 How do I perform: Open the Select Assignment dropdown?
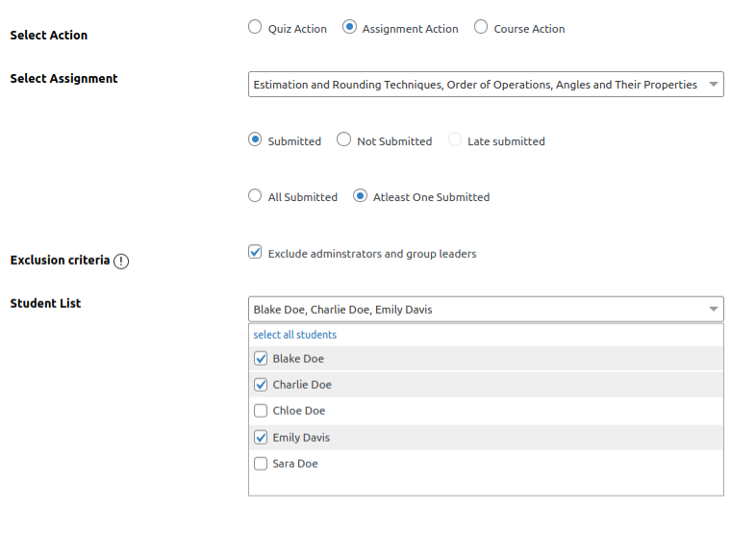point(713,85)
